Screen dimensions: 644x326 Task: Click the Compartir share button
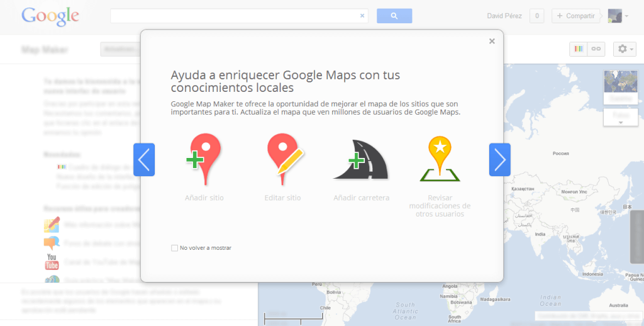[x=576, y=16]
